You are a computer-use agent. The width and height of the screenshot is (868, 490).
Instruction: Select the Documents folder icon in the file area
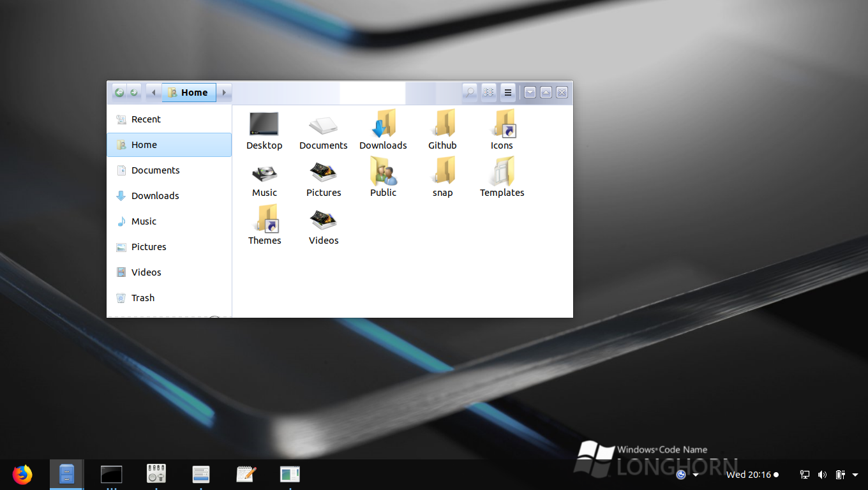324,125
